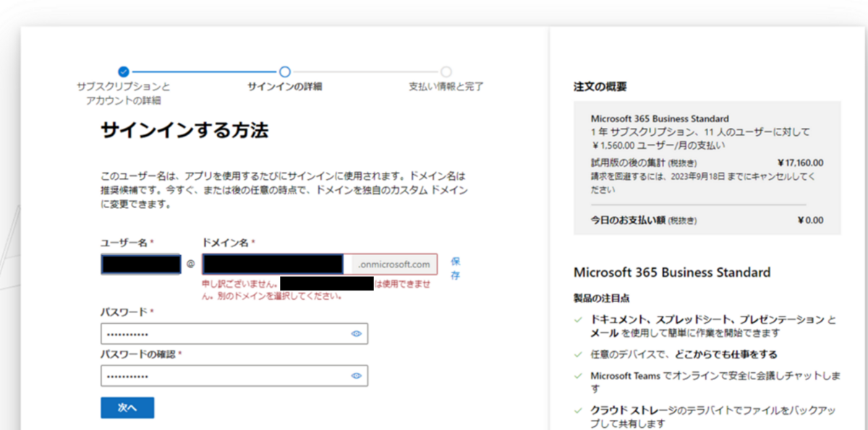
Task: Show password with the eye icon
Action: pos(356,334)
